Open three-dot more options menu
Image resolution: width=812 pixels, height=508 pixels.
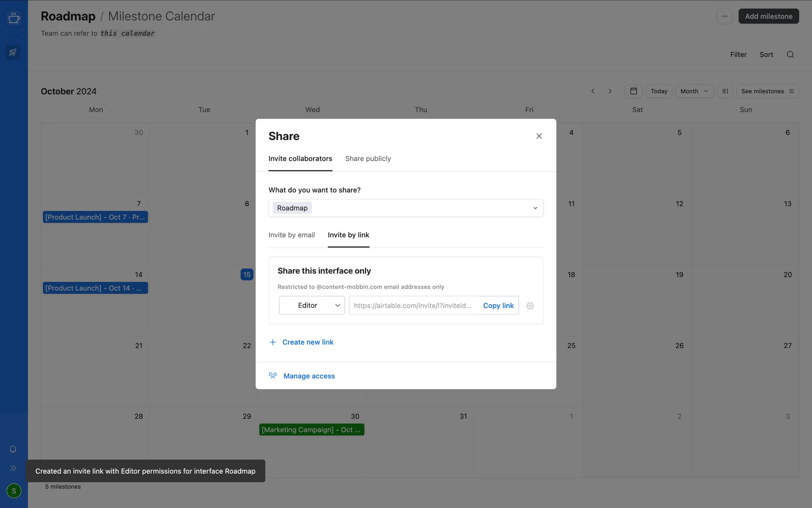[724, 17]
